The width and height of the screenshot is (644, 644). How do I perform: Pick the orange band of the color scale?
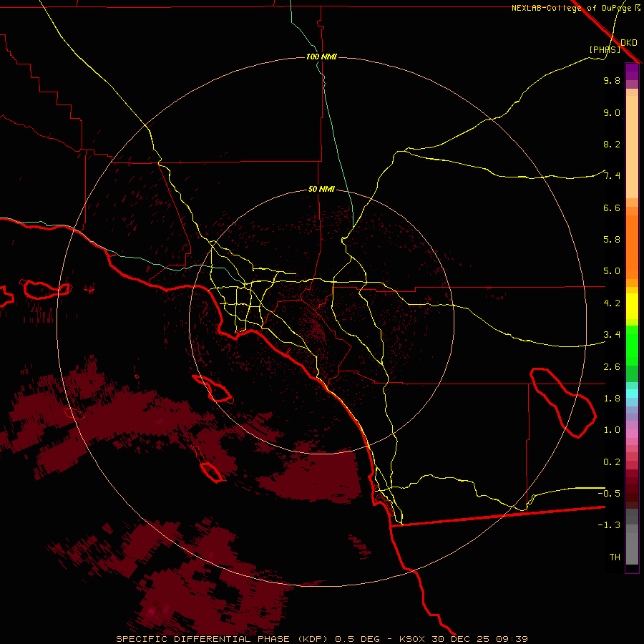632,246
